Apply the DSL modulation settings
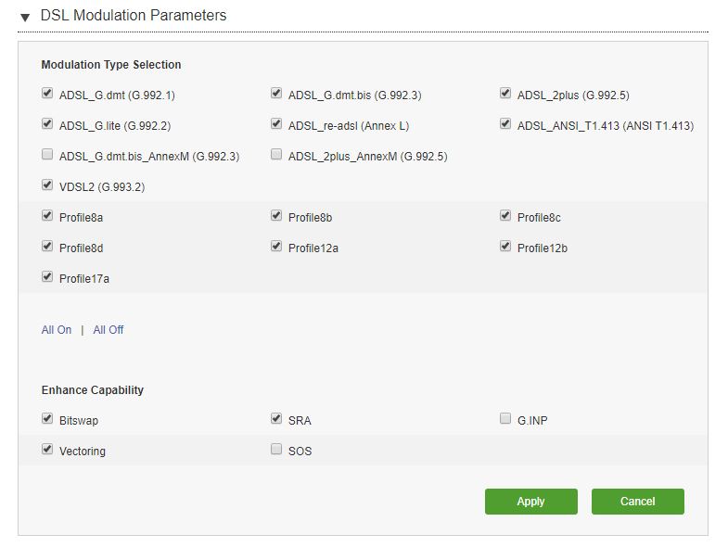Image resolution: width=728 pixels, height=560 pixels. click(x=531, y=502)
